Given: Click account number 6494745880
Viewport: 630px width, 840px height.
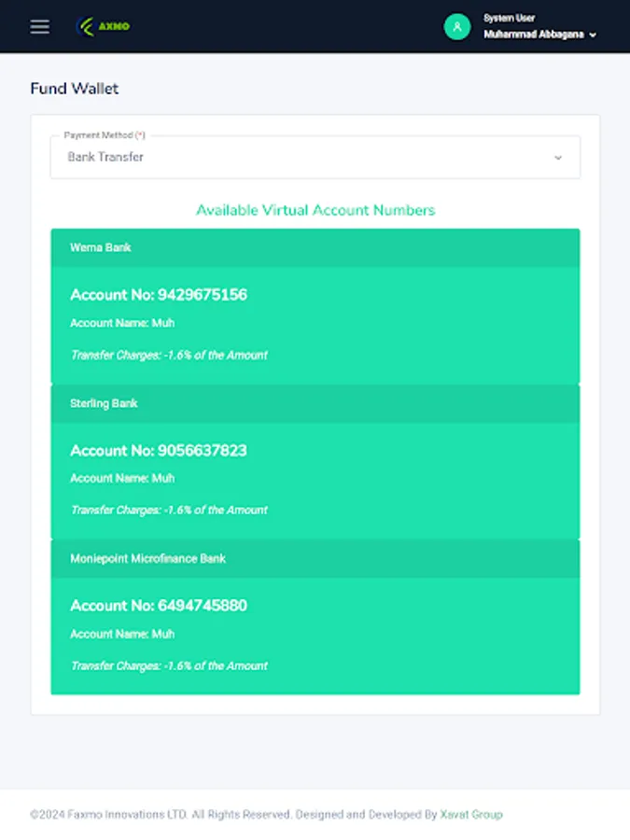Looking at the screenshot, I should click(159, 605).
